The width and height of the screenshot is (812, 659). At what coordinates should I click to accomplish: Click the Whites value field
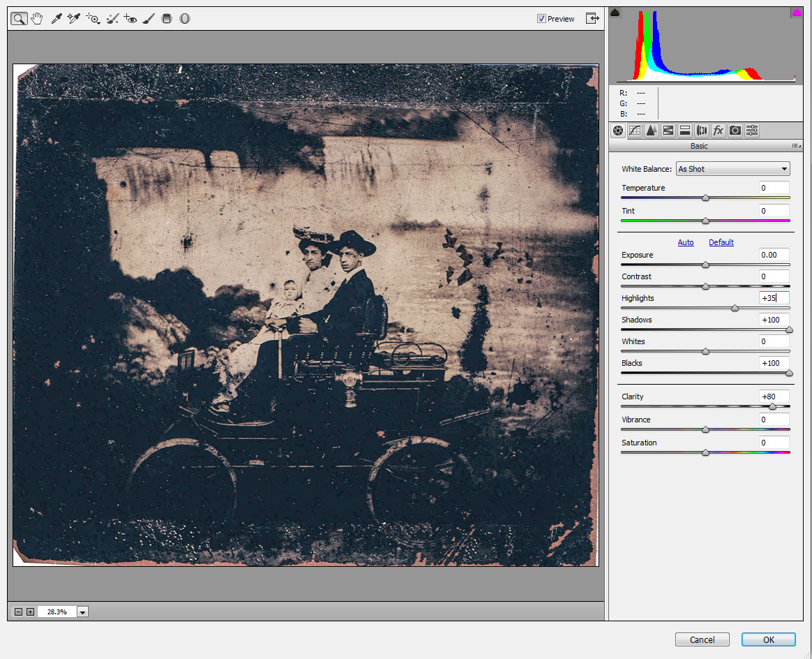774,341
